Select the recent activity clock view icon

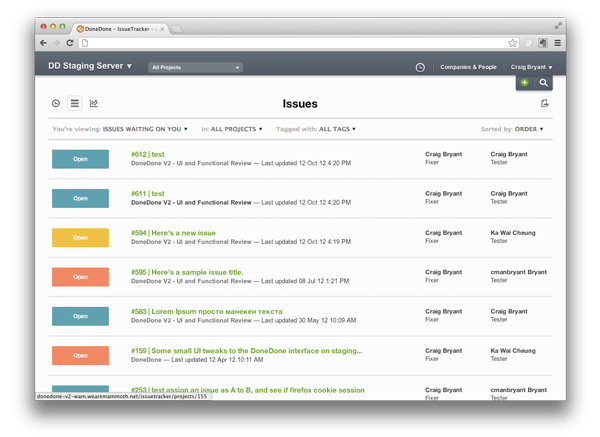pyautogui.click(x=56, y=103)
